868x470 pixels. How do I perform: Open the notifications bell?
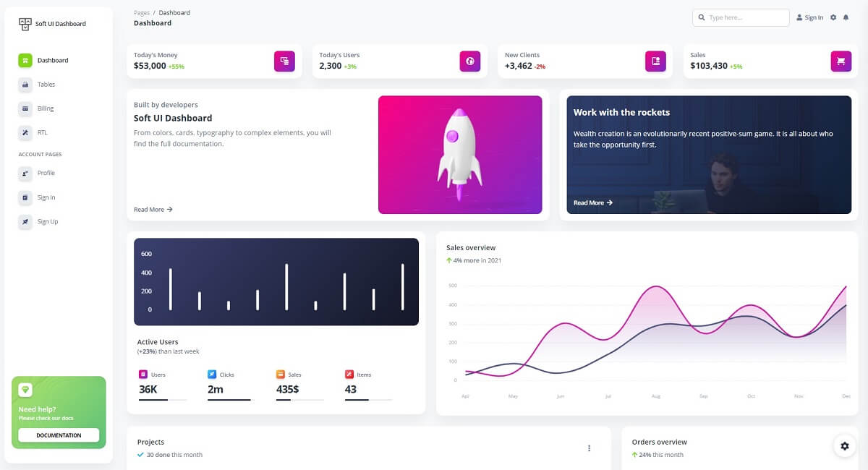846,17
